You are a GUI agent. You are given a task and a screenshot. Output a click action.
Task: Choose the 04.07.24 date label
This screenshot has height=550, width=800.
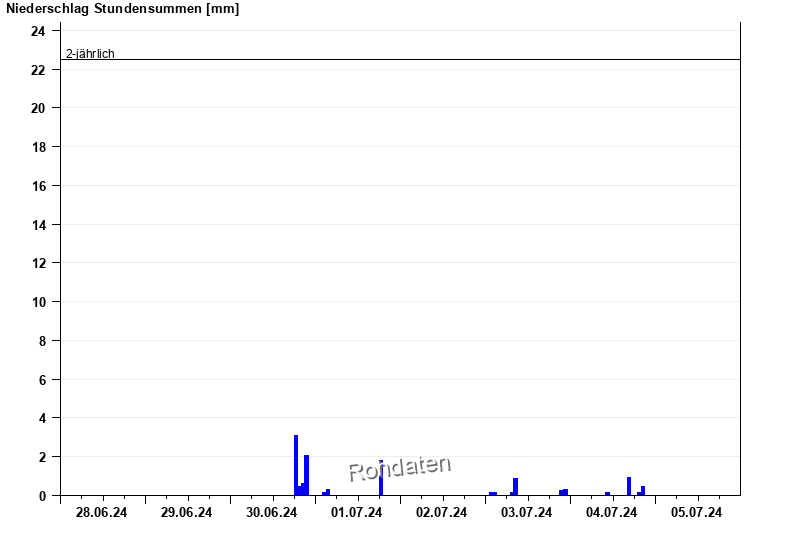point(612,513)
